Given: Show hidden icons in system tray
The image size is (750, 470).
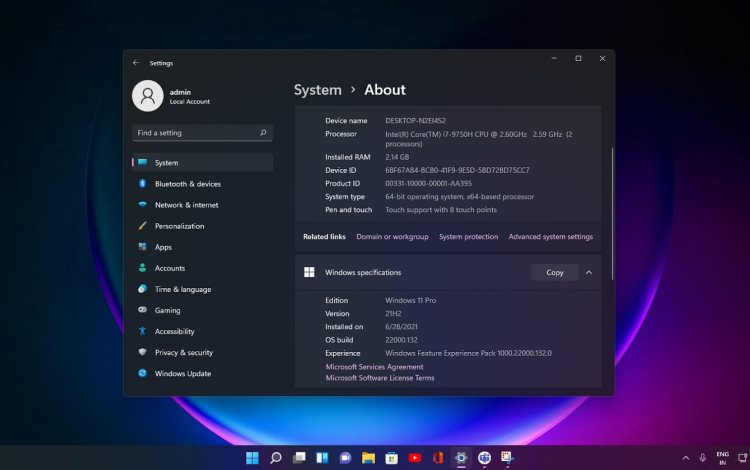Looking at the screenshot, I should pyautogui.click(x=685, y=457).
